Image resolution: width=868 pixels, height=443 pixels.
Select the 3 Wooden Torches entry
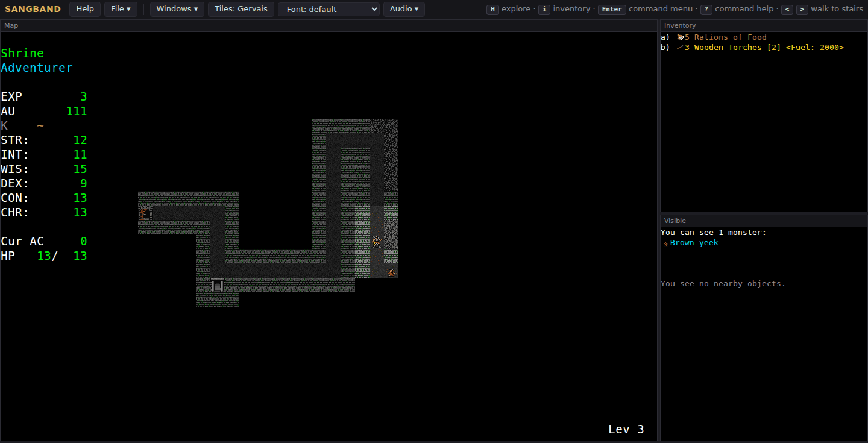pos(752,48)
